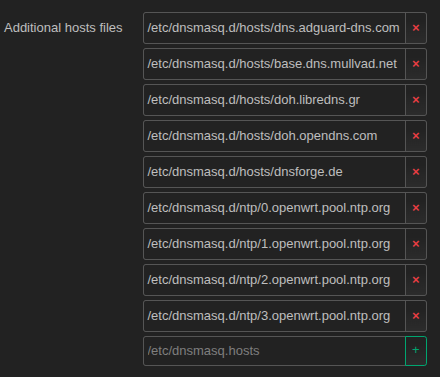Click the green plus add button
The width and height of the screenshot is (440, 377).
click(x=416, y=351)
